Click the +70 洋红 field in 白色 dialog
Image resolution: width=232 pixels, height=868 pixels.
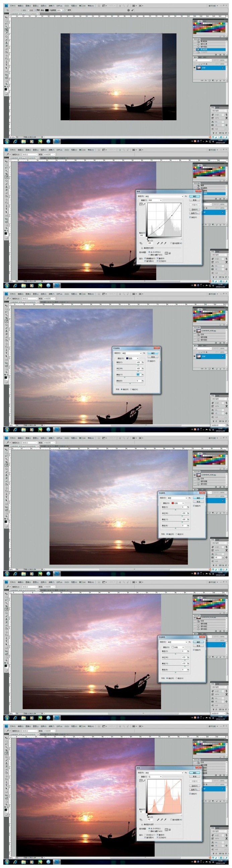point(184,658)
